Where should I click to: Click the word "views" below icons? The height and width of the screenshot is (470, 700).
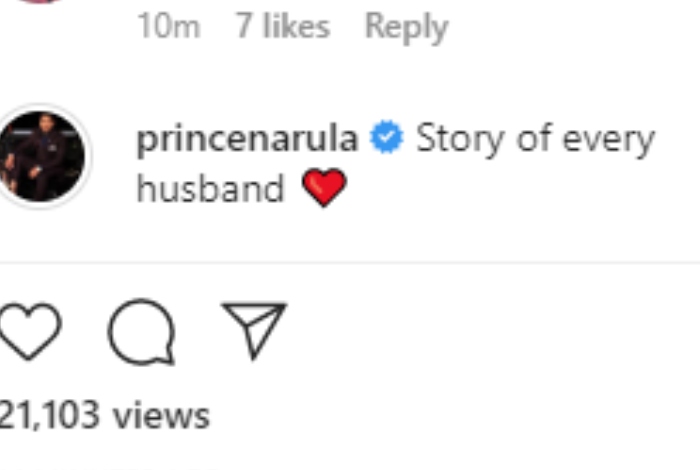tap(161, 415)
